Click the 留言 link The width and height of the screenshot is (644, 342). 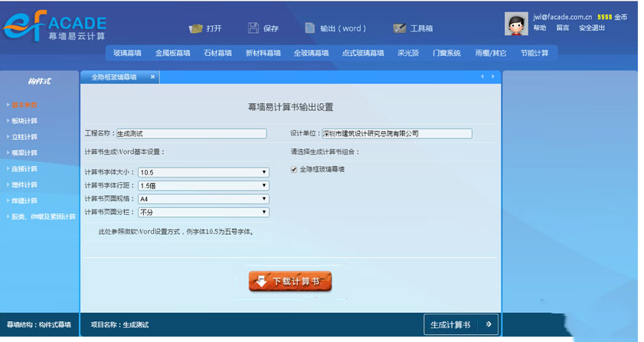pos(563,28)
